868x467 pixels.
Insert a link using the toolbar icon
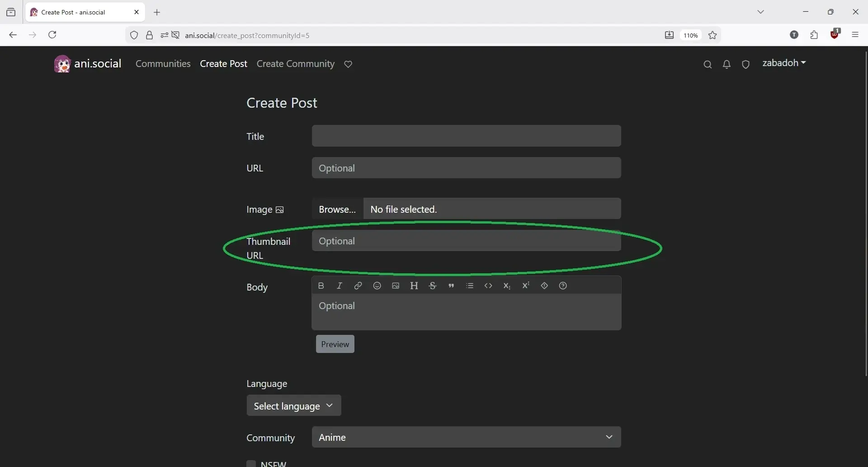tap(358, 286)
